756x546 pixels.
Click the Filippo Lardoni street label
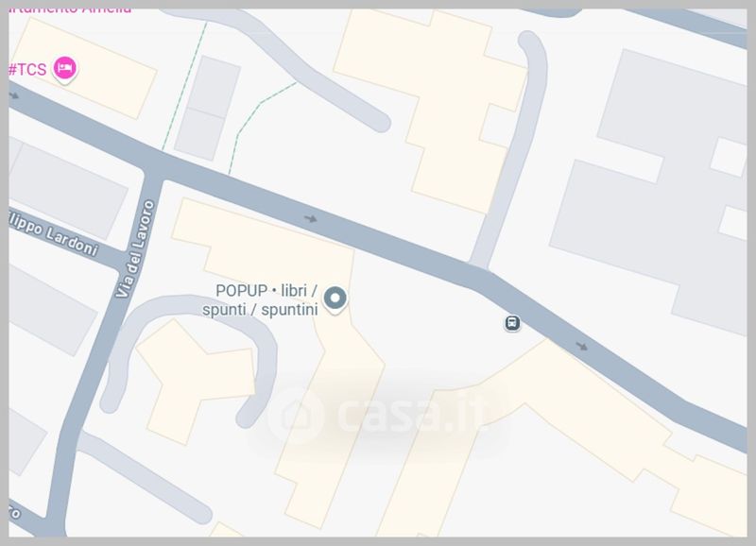53,234
